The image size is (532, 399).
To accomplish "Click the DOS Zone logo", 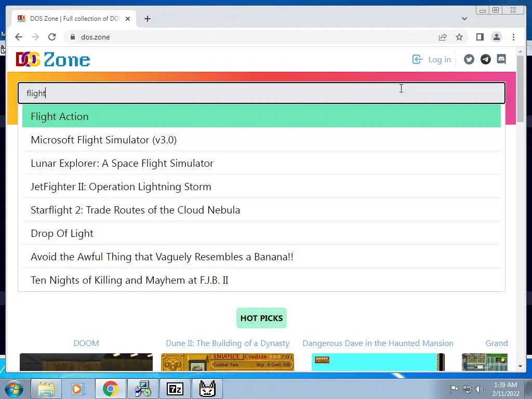I will pos(53,59).
